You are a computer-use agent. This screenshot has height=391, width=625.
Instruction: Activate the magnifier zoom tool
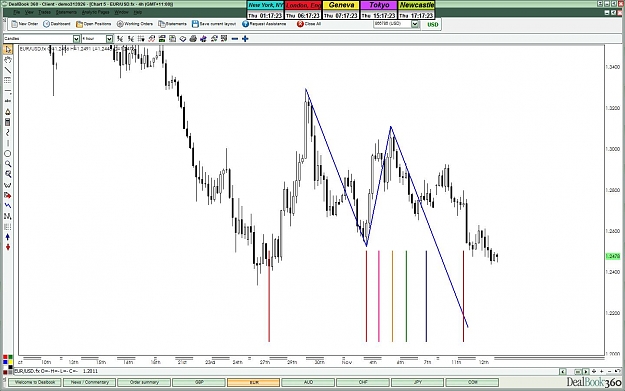pos(8,164)
